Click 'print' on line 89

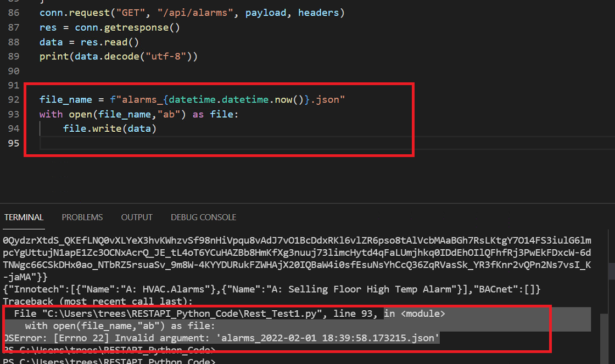pos(54,57)
